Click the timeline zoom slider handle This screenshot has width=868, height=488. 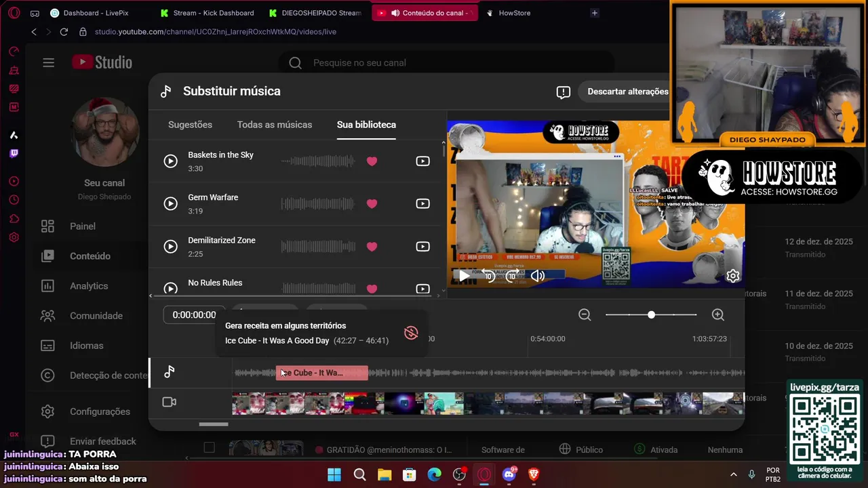click(x=651, y=314)
